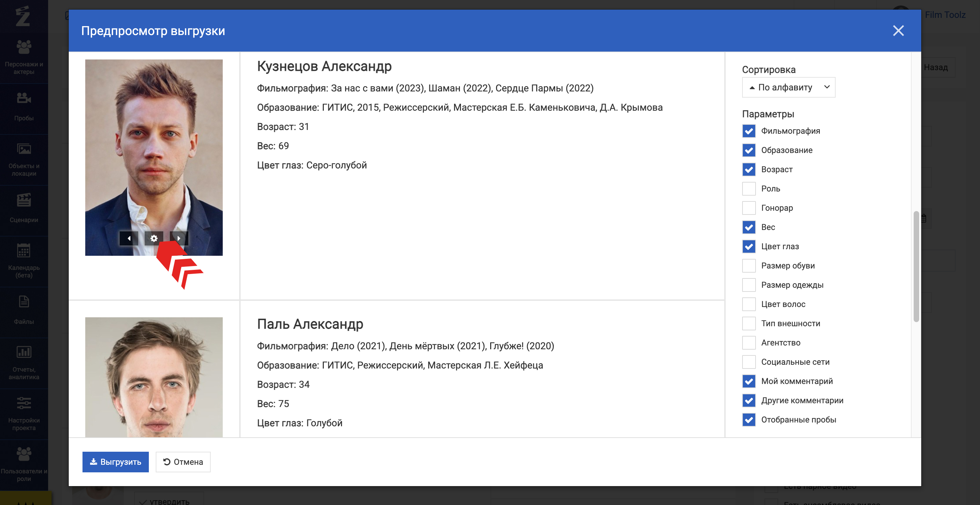Open Сценарии sidebar section
Screen dimensions: 980x505
[24, 210]
